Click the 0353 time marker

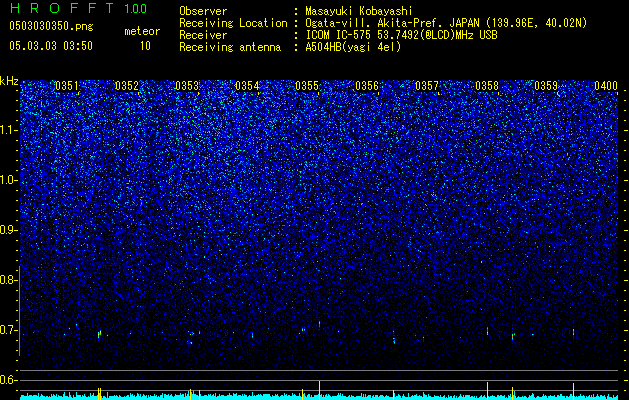tap(187, 86)
